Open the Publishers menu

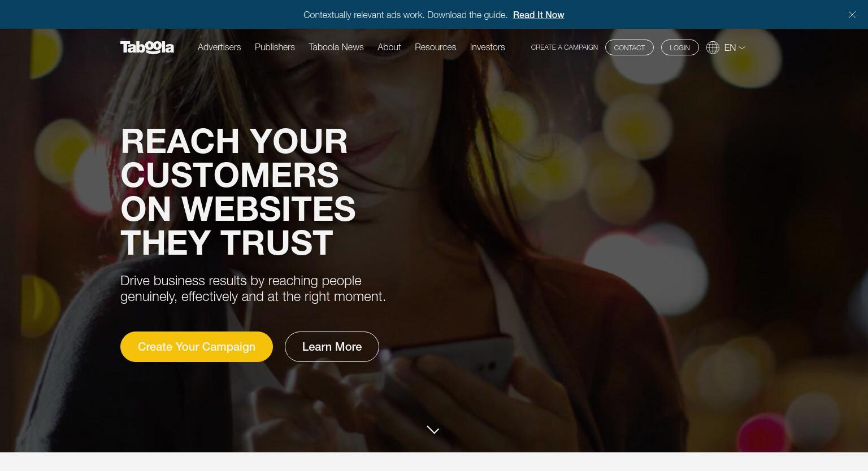tap(275, 47)
